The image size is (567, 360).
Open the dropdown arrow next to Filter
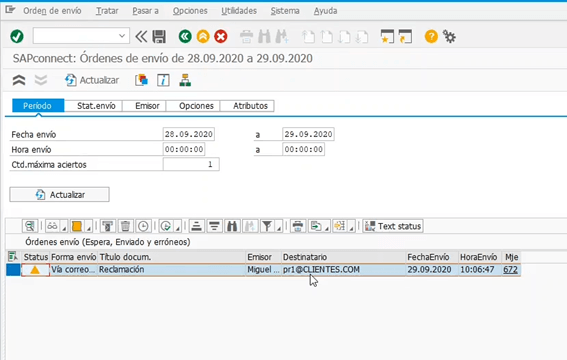(x=279, y=228)
